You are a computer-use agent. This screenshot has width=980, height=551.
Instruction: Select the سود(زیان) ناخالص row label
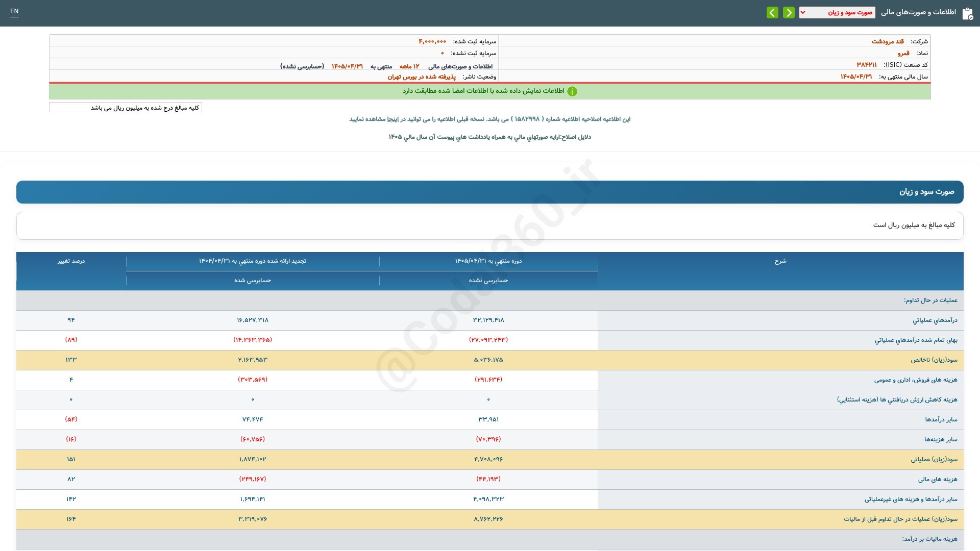click(934, 360)
